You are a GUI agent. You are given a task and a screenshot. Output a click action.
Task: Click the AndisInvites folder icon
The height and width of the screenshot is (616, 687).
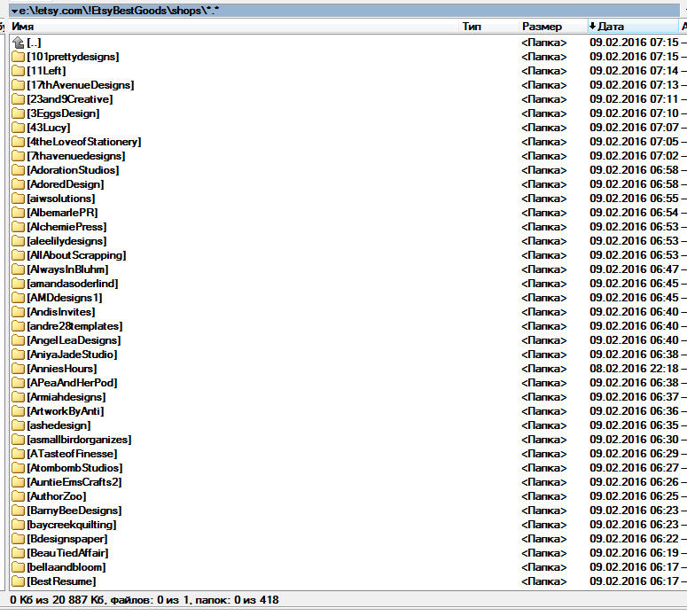click(18, 311)
